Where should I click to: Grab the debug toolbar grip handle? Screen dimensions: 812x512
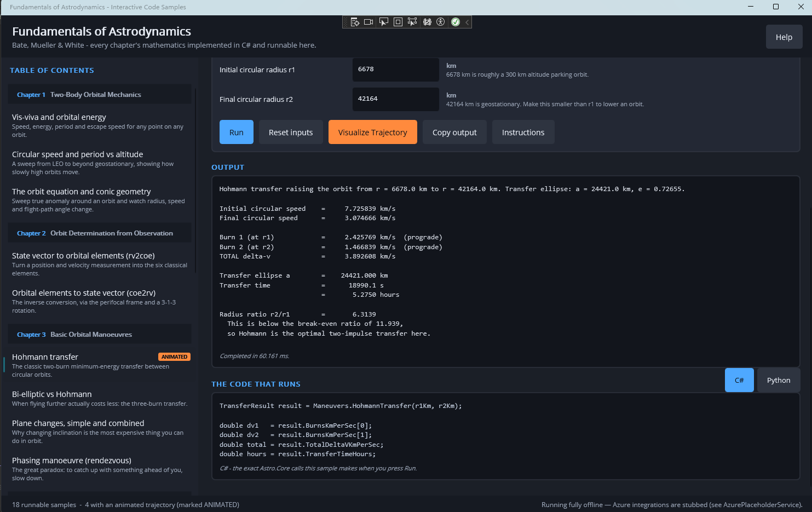tap(345, 22)
